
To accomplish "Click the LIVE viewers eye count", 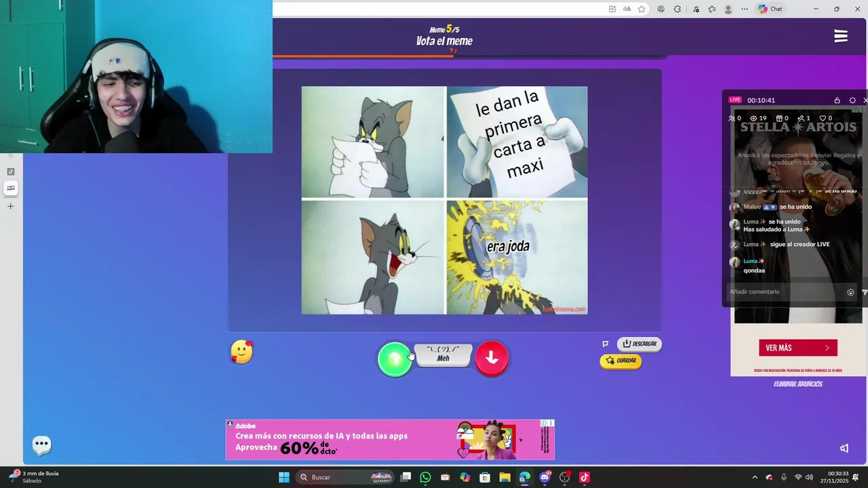I will [x=758, y=118].
